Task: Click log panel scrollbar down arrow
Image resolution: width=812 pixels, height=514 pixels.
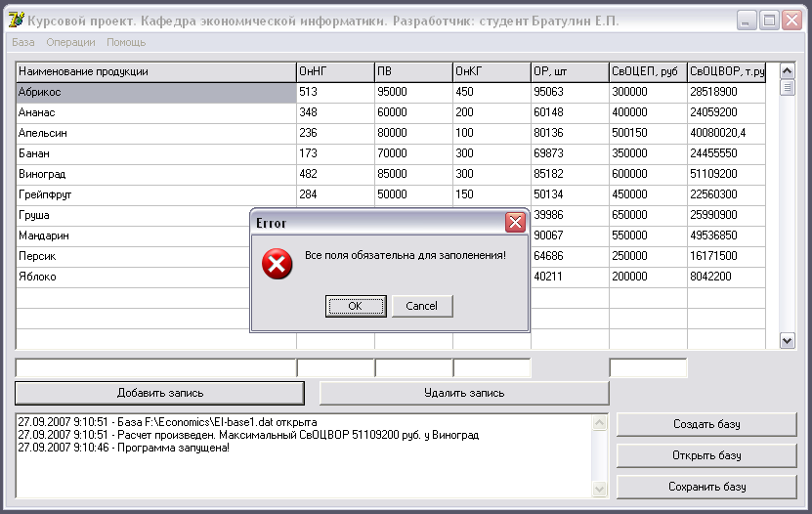Action: click(599, 489)
